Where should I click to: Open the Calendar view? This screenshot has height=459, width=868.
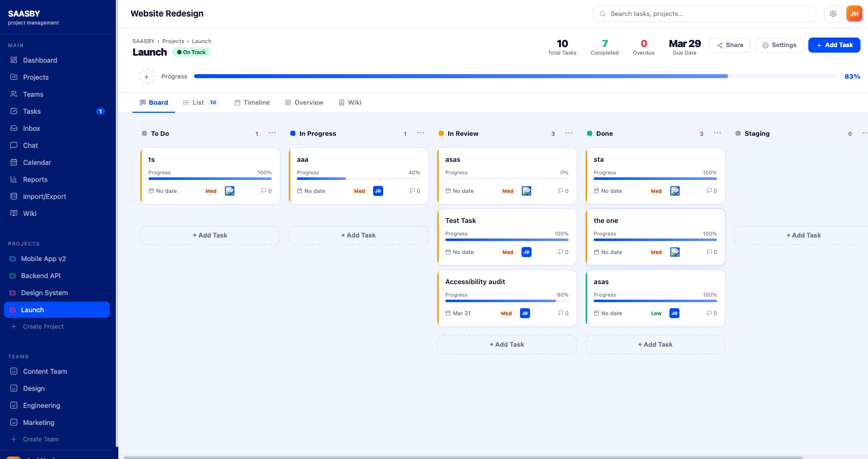37,162
